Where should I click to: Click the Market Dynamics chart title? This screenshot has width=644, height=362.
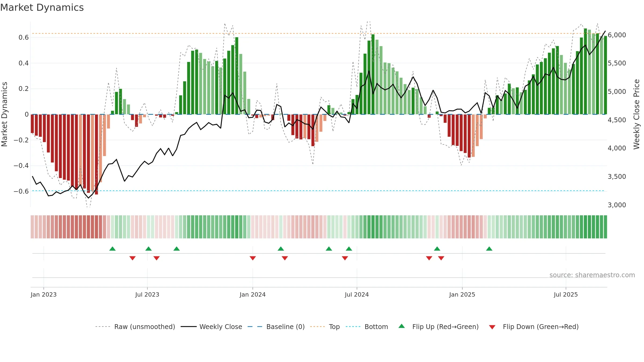42,8
